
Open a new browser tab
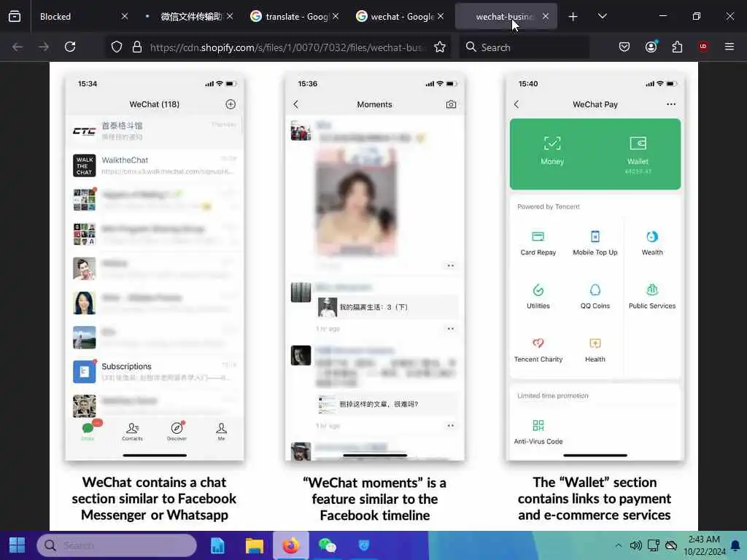pos(573,17)
